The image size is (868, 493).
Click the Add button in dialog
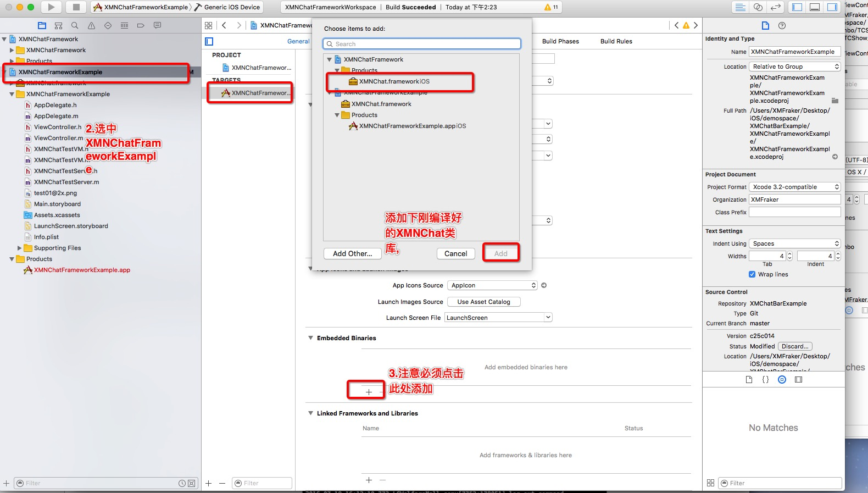point(500,253)
